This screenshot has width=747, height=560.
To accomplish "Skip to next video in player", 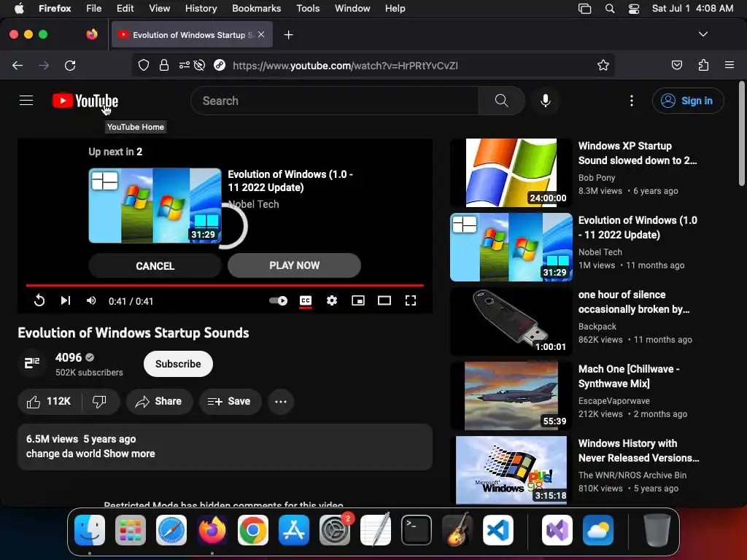I will [65, 300].
